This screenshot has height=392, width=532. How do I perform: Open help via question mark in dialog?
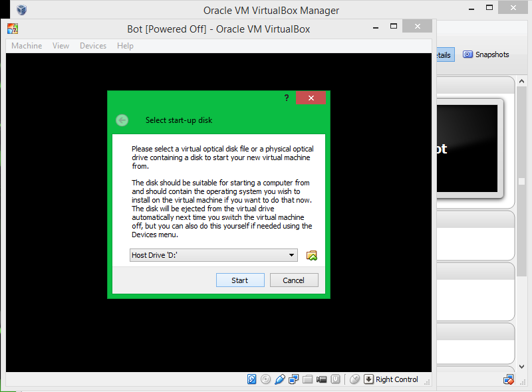point(287,98)
